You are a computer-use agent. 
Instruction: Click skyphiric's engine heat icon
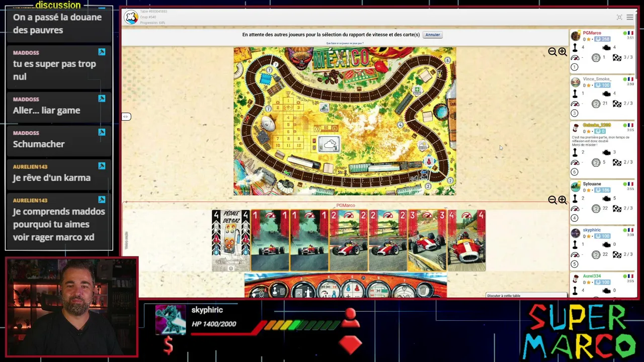(607, 245)
